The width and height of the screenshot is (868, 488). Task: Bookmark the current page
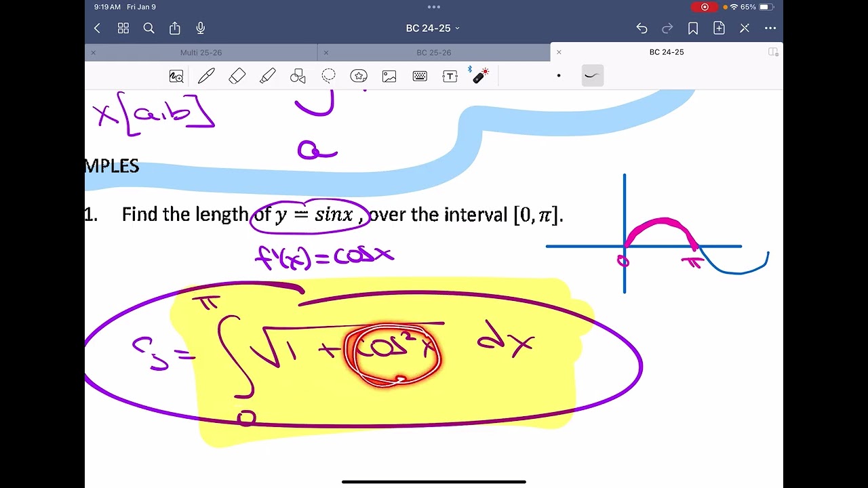(x=693, y=28)
